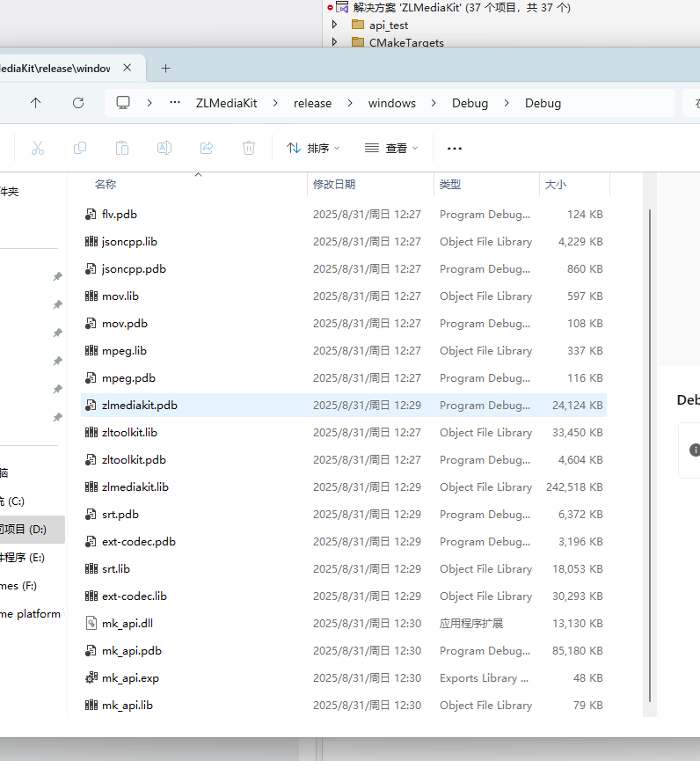Select jsoncpp.lib file icon
Viewport: 700px width, 761px height.
91,242
